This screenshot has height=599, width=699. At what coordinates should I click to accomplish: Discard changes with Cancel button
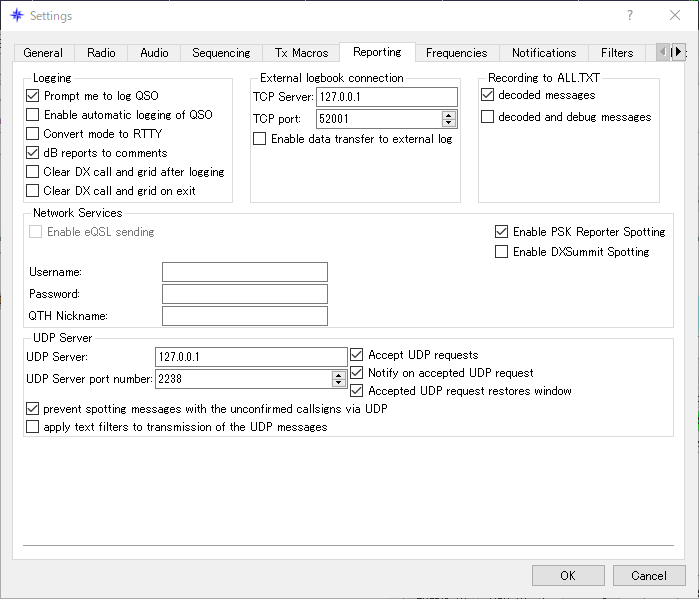[x=649, y=575]
